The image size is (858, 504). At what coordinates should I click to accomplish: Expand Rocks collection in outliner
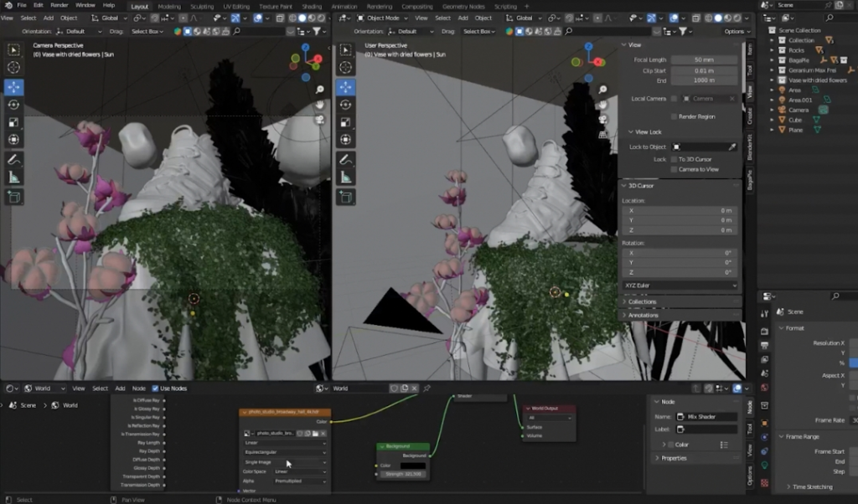point(772,50)
